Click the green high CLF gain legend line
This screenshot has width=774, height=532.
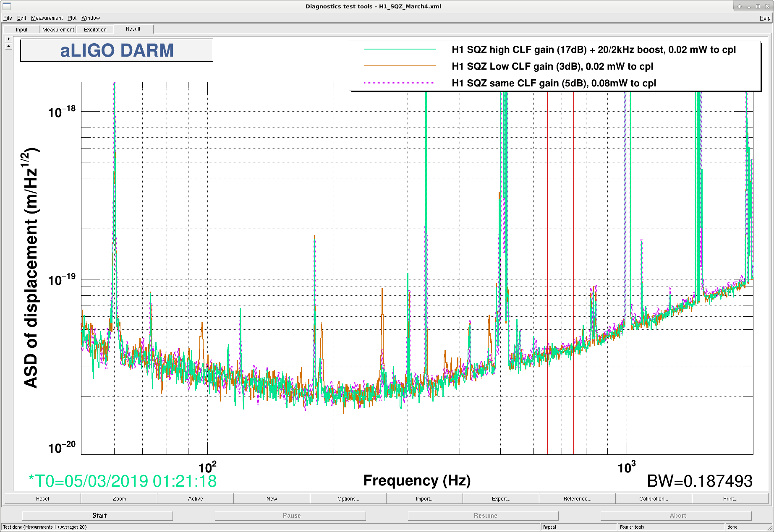pyautogui.click(x=400, y=50)
